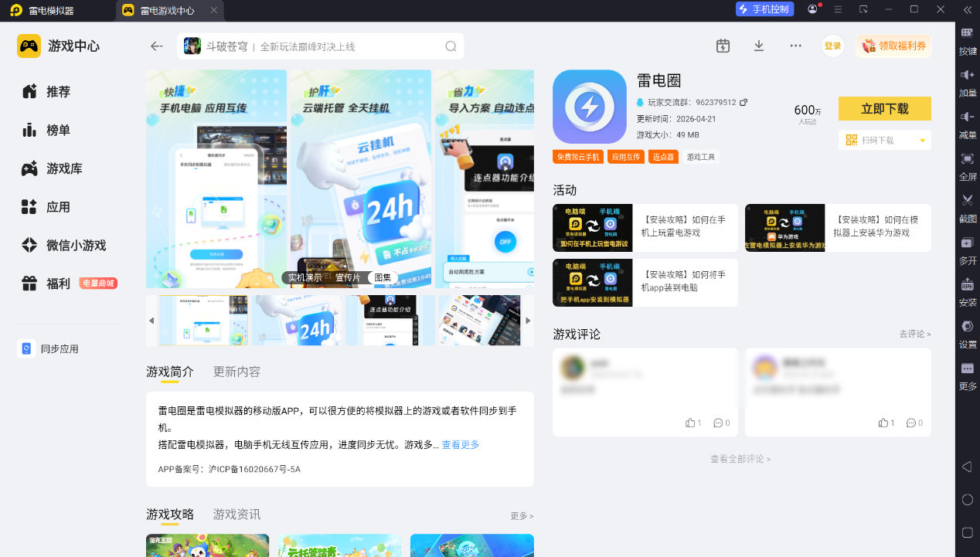Open comments on the second review

pos(914,423)
